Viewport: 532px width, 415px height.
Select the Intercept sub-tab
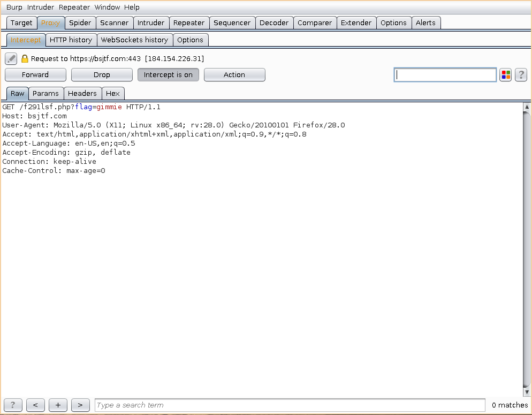click(x=26, y=40)
